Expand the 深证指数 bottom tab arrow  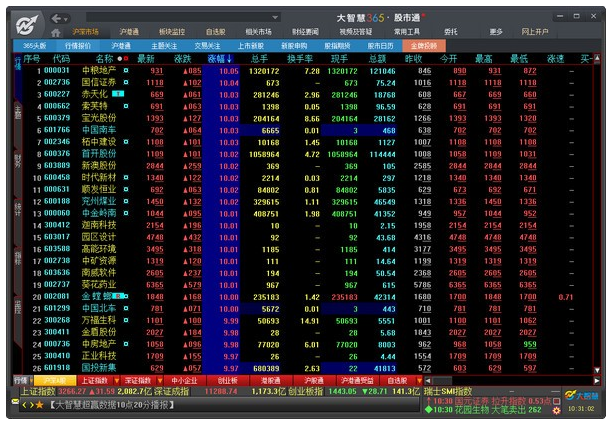coord(159,381)
